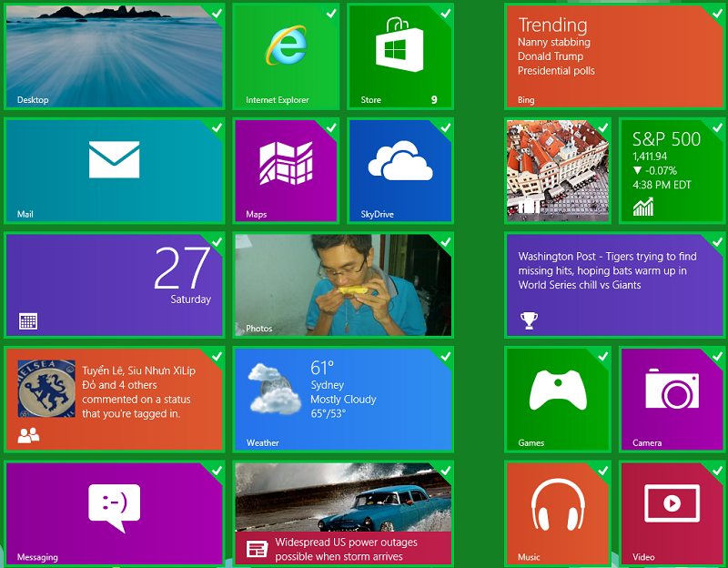Image resolution: width=728 pixels, height=568 pixels.
Task: Open the Camera icon
Action: click(x=672, y=389)
